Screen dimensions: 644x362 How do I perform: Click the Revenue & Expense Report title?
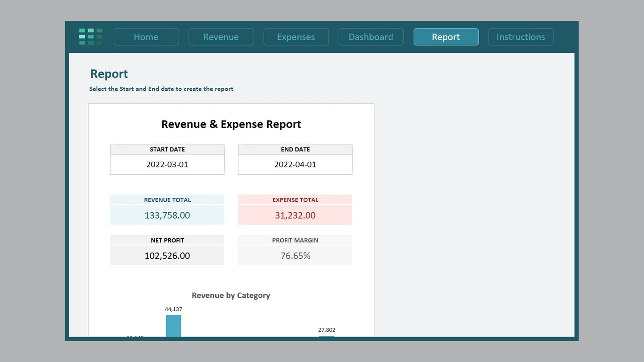pyautogui.click(x=231, y=124)
